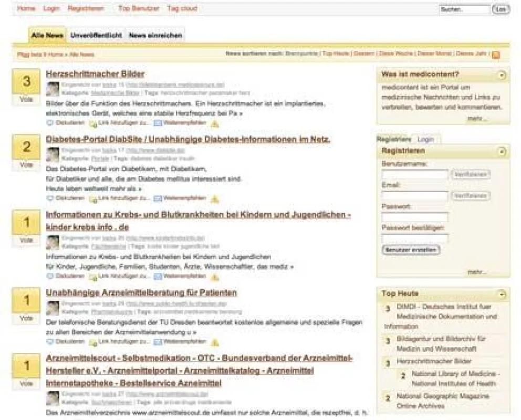521x420 pixels.
Task: Sort news by Gestern
Action: (x=364, y=54)
